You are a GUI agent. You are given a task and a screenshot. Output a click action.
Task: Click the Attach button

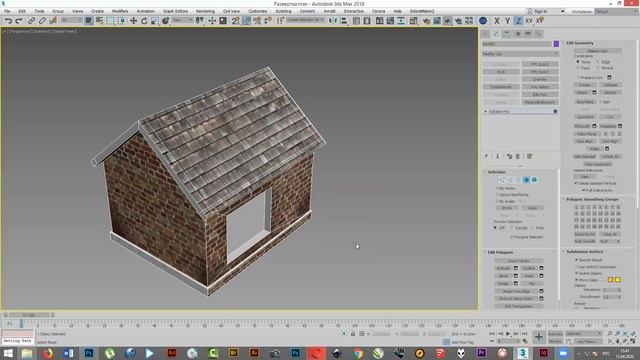(x=582, y=93)
